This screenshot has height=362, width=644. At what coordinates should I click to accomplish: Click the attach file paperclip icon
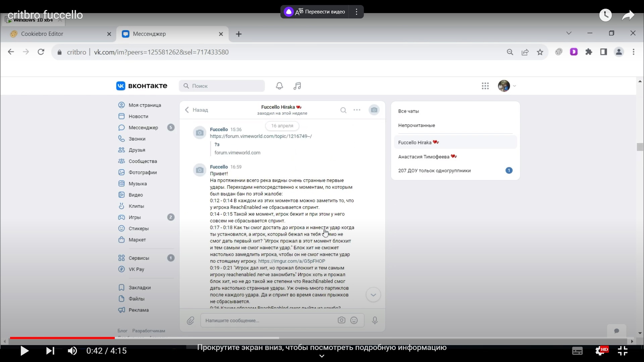click(190, 321)
